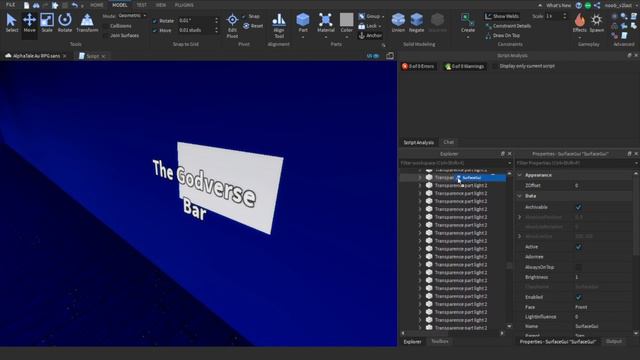Viewport: 640px width, 360px height.
Task: Anchor the selected part
Action: point(370,36)
